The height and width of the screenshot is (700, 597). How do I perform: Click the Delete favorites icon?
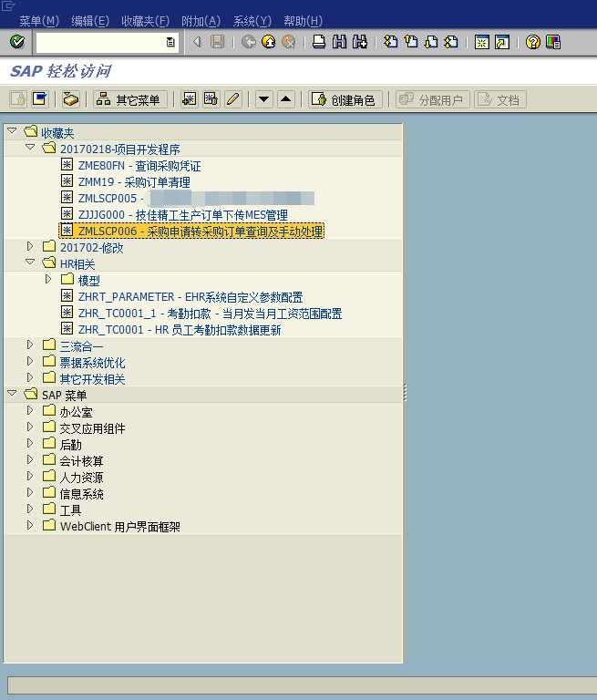[x=211, y=99]
